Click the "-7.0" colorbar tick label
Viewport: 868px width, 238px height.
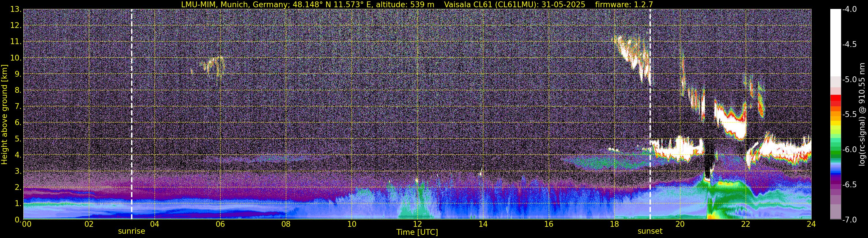click(x=850, y=220)
